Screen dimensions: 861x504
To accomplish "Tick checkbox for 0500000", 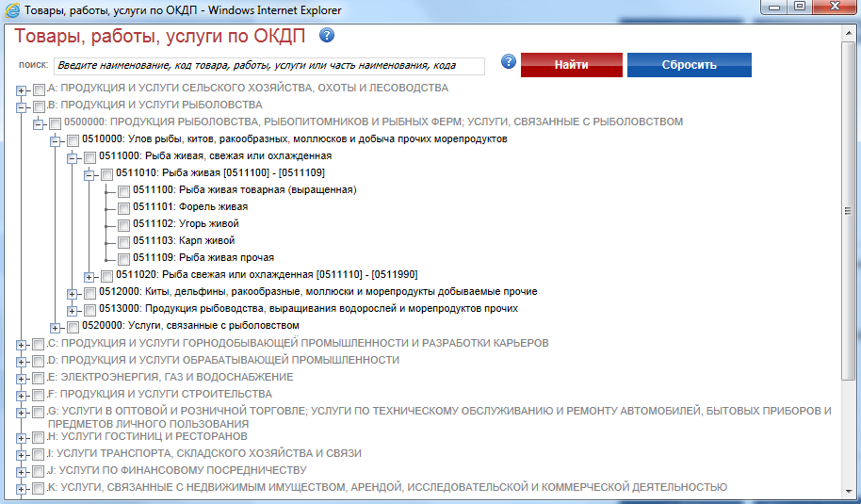I will tap(55, 123).
